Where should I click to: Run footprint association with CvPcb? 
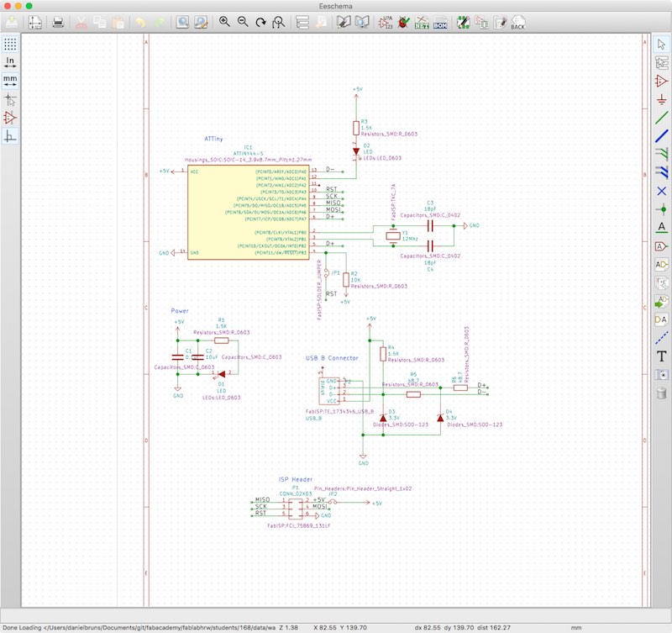tap(462, 23)
